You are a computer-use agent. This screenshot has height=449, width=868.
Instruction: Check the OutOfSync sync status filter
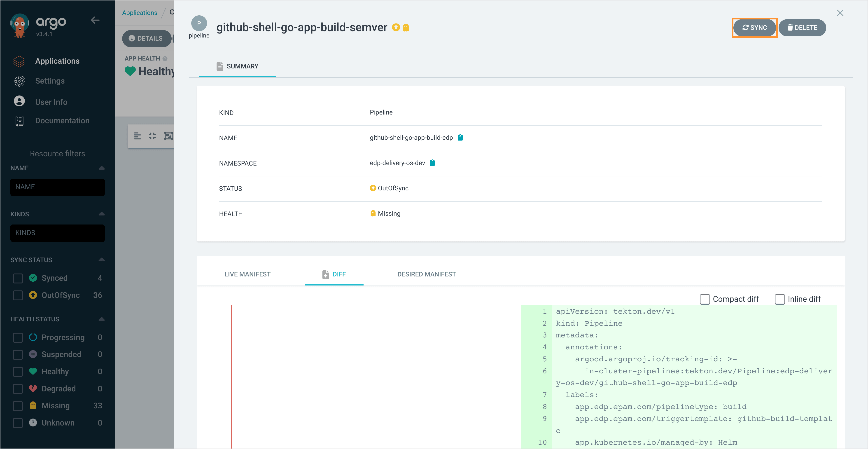click(x=18, y=295)
